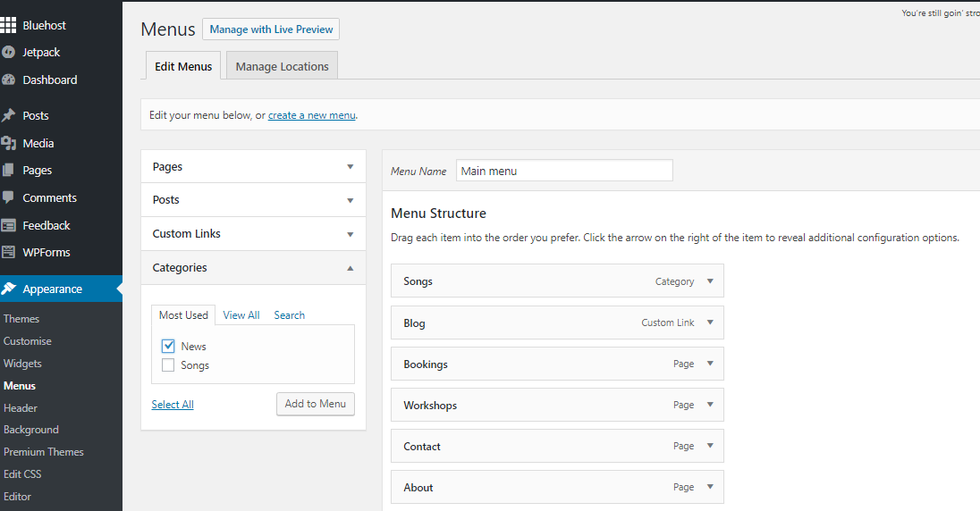Image resolution: width=980 pixels, height=511 pixels.
Task: Click the Posts pushpin icon
Action: pos(9,116)
